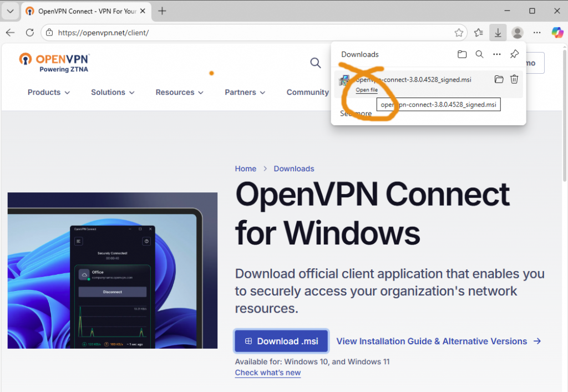Click the Open file link under the download

367,90
